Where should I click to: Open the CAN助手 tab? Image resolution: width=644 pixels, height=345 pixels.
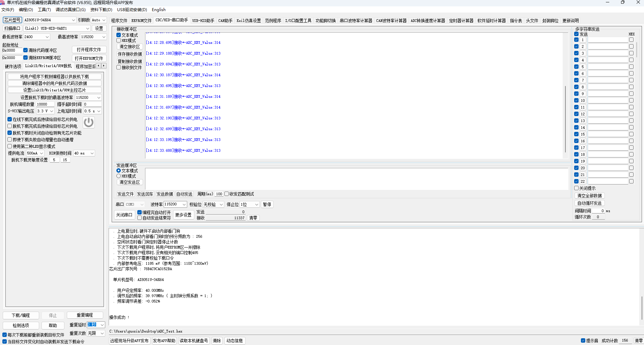click(225, 21)
